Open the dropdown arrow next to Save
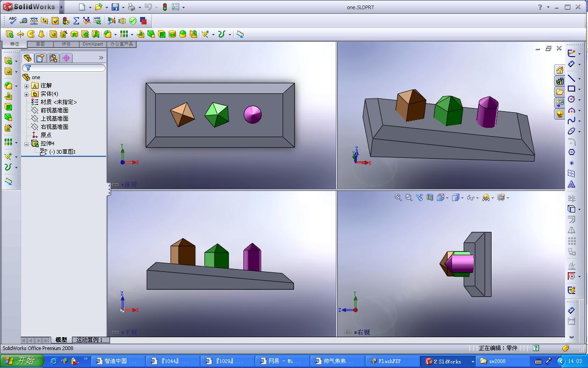The width and height of the screenshot is (588, 368). [x=123, y=7]
